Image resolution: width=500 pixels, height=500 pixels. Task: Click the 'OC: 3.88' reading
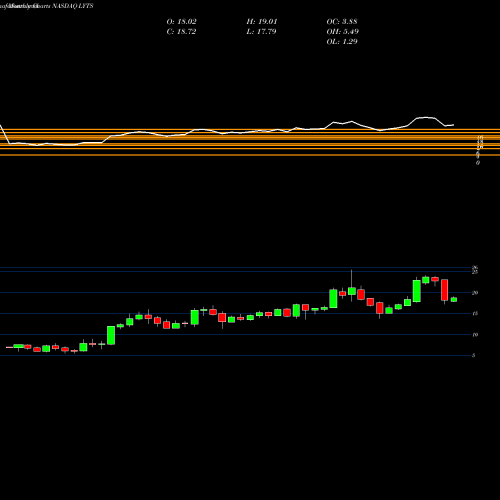342,22
